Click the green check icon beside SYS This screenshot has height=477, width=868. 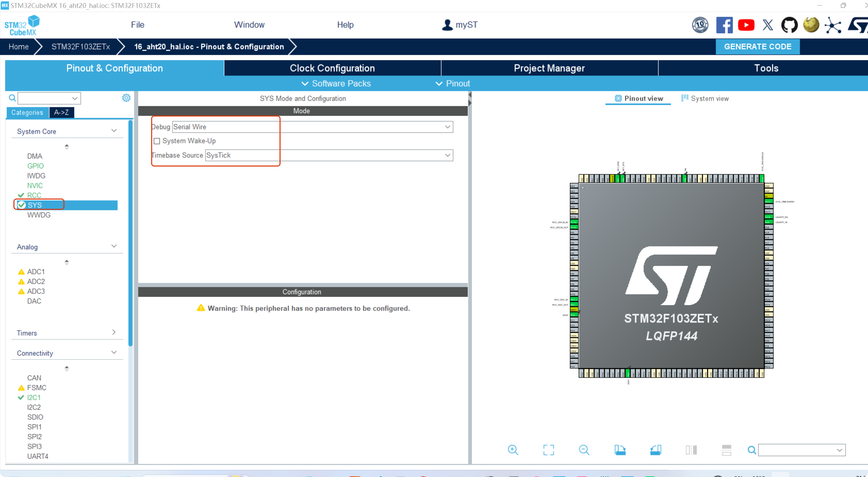click(22, 205)
